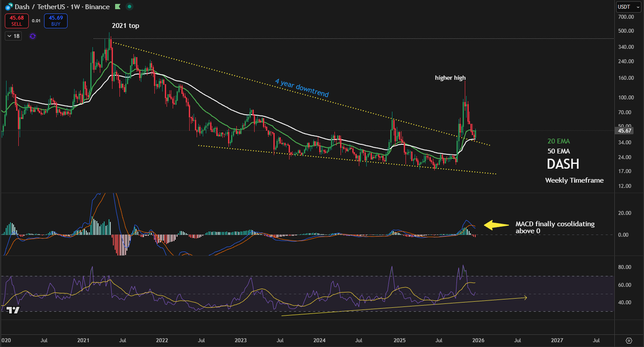Screen dimensions: 644x347
Task: Click 2024 on the time axis
Action: pos(319,340)
